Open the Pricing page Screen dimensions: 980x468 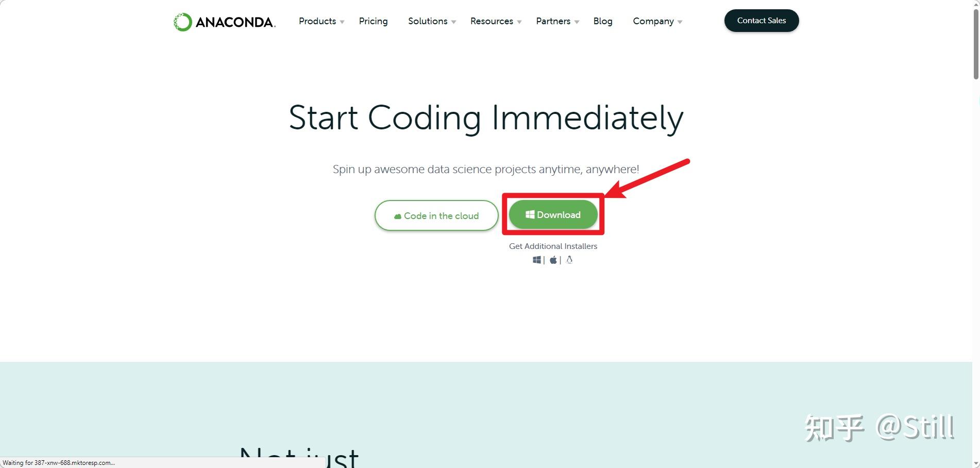pos(373,21)
